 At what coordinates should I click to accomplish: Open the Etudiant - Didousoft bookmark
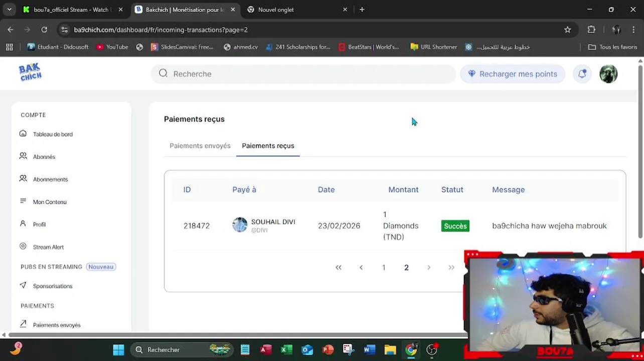point(58,47)
